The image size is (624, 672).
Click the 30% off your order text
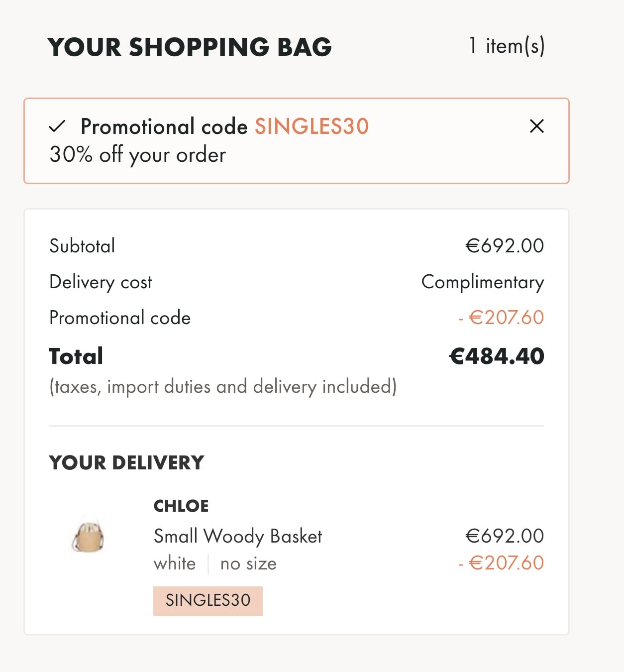point(138,155)
